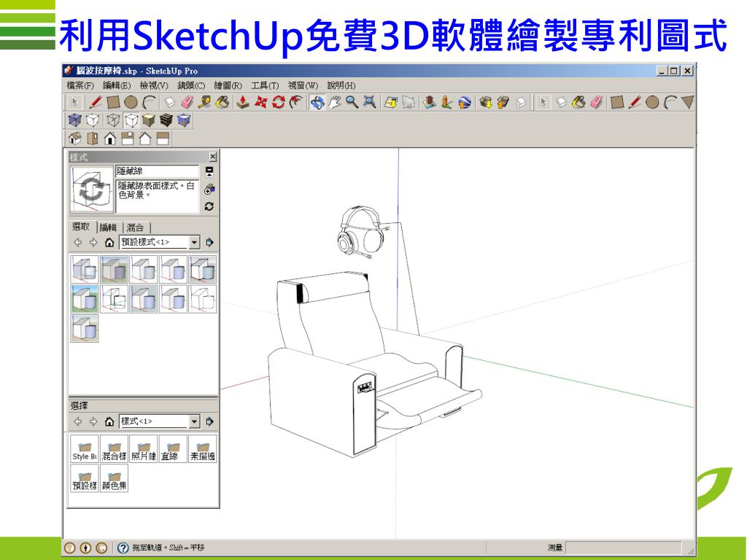This screenshot has height=560, width=747.
Task: Choose the red Rotate tool
Action: coord(278,102)
